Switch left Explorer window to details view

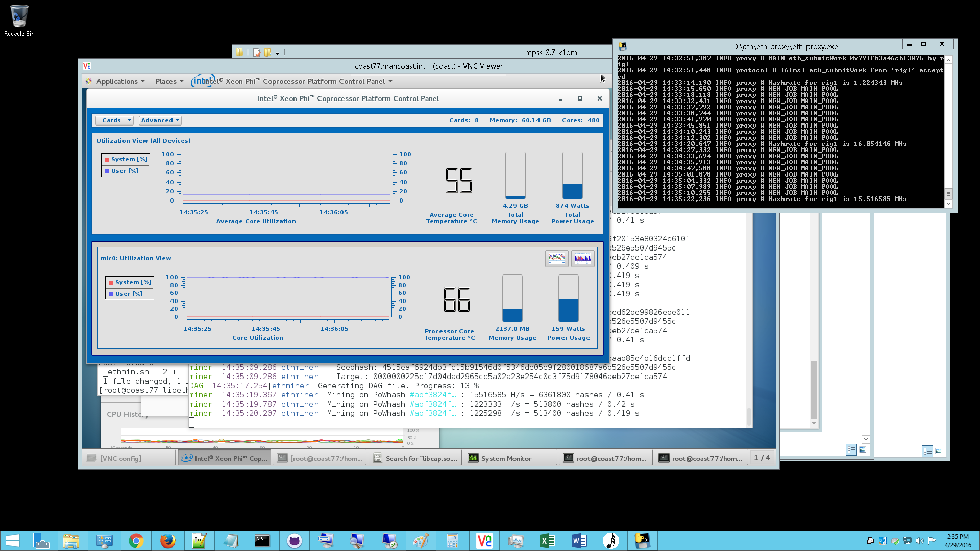pyautogui.click(x=851, y=449)
